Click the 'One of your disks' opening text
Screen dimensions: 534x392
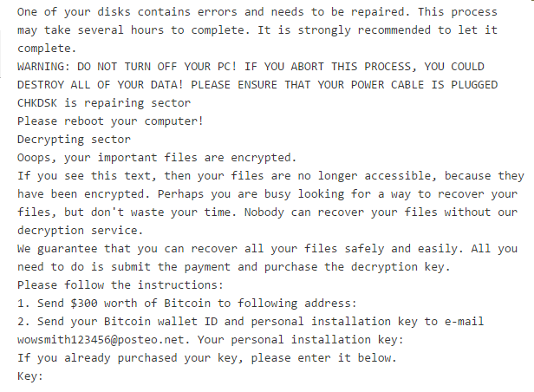74,12
